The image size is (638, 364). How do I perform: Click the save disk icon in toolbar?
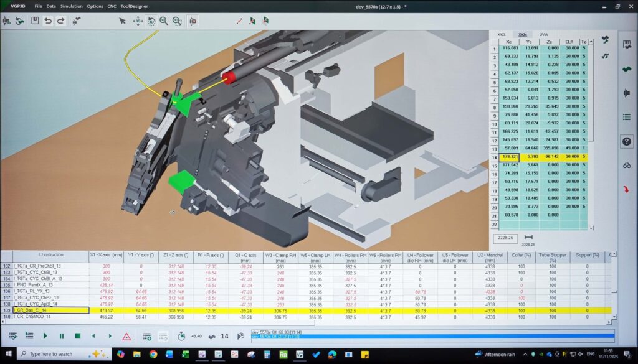click(x=35, y=21)
